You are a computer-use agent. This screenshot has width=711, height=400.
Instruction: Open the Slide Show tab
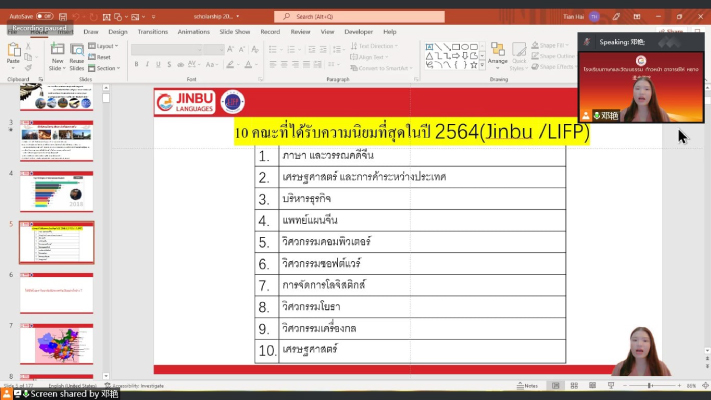pyautogui.click(x=235, y=32)
